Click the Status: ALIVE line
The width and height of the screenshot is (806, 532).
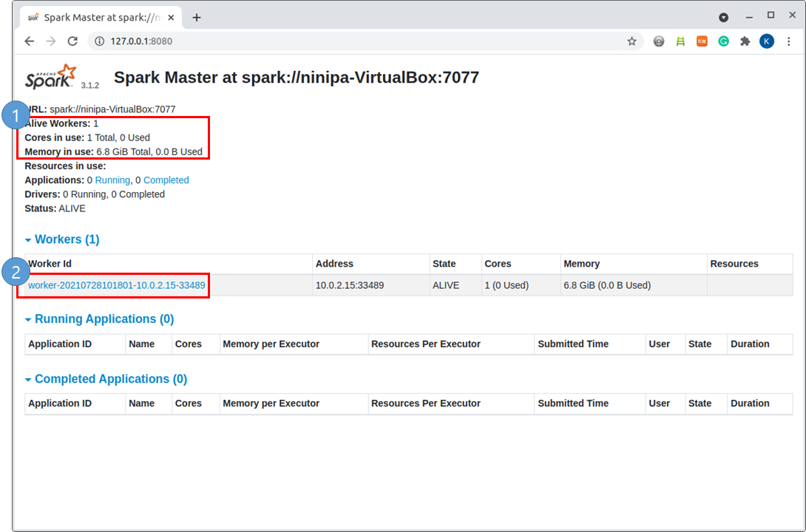[55, 209]
